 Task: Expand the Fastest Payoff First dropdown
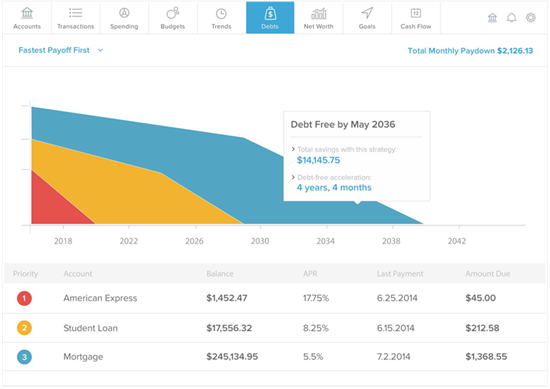(x=61, y=50)
